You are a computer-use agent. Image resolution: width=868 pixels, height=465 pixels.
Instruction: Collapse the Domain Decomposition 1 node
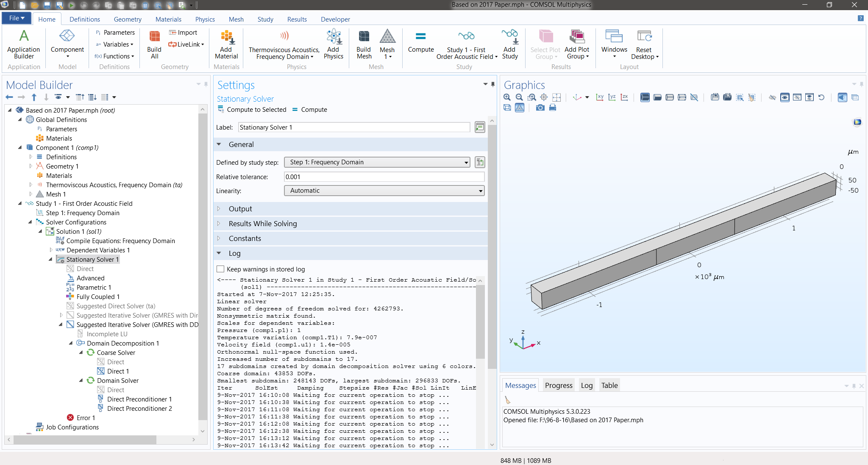71,343
